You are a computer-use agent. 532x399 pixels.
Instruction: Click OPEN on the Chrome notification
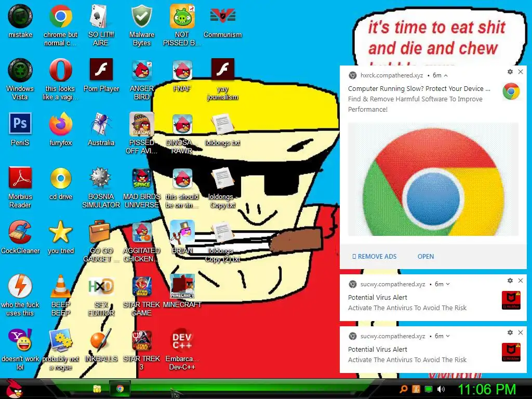pyautogui.click(x=425, y=257)
